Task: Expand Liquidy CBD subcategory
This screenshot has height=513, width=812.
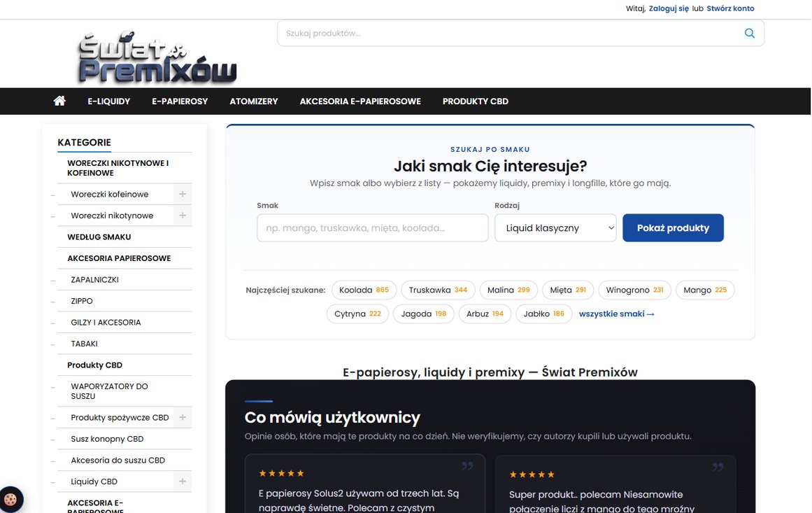Action: 183,482
